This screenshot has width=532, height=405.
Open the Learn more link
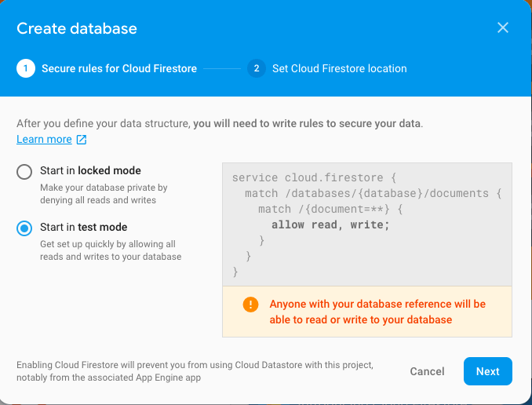(44, 139)
